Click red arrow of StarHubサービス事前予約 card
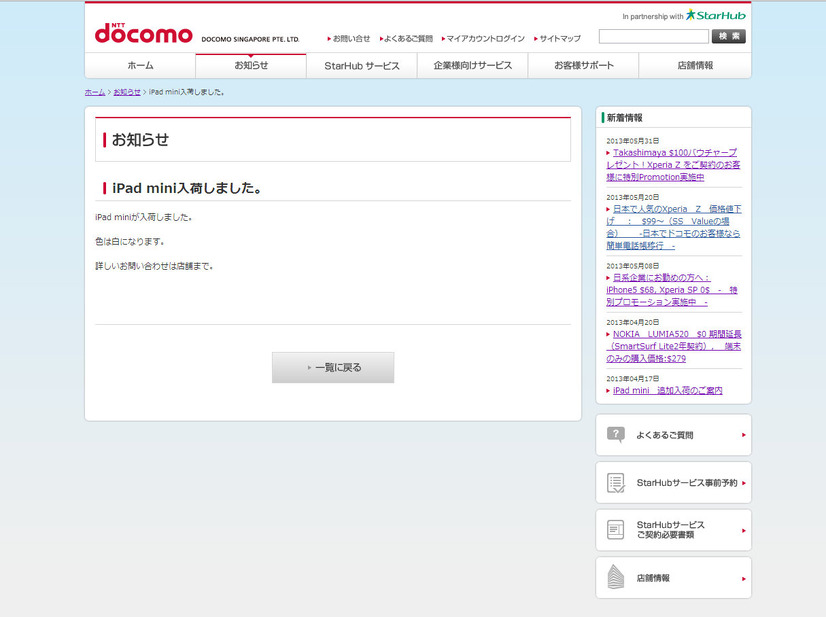This screenshot has height=617, width=826. click(x=743, y=483)
